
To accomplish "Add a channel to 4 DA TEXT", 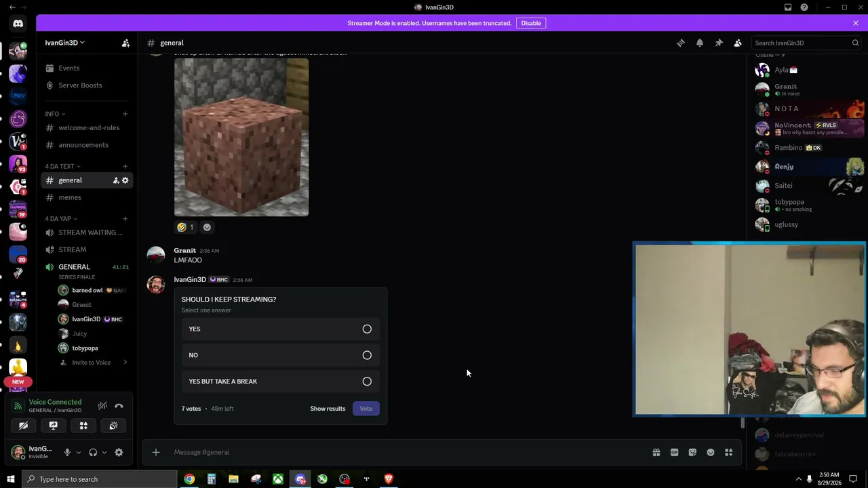I will pyautogui.click(x=125, y=166).
